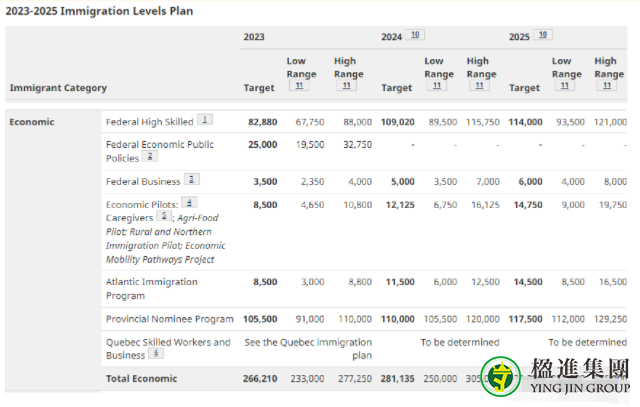Click the Economic Pilots 2025 target '14,750'
Viewport: 640px width, 407px height.
coord(528,205)
